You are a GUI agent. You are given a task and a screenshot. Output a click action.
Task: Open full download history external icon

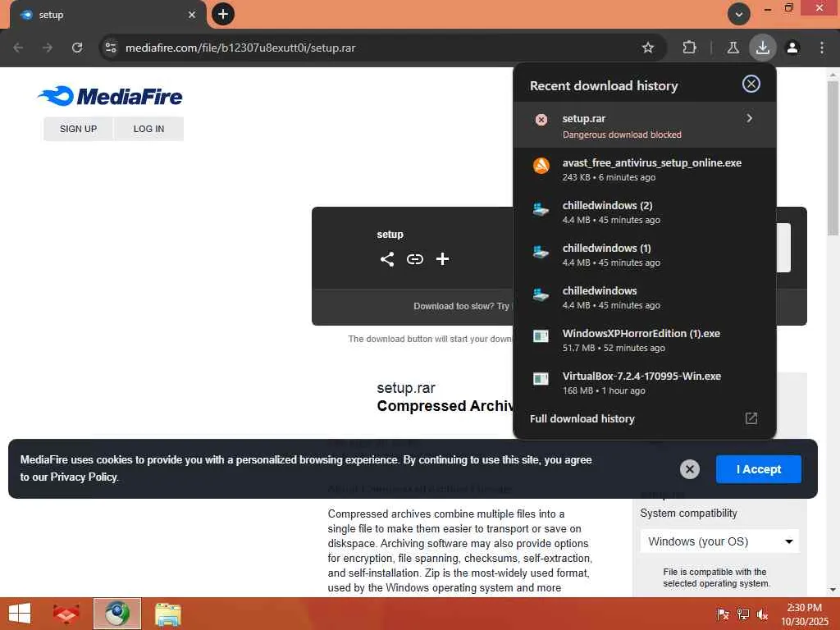tap(751, 418)
